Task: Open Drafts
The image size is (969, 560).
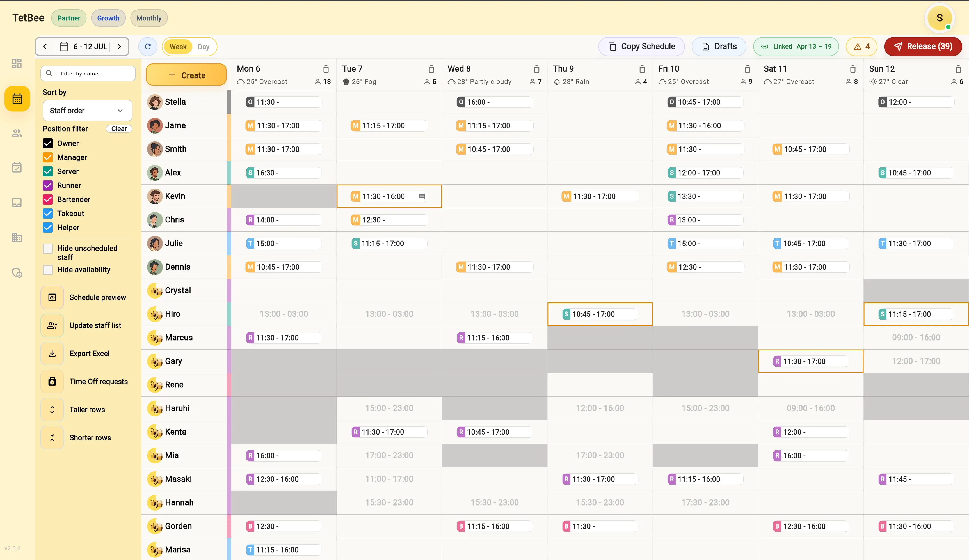Action: [x=719, y=47]
